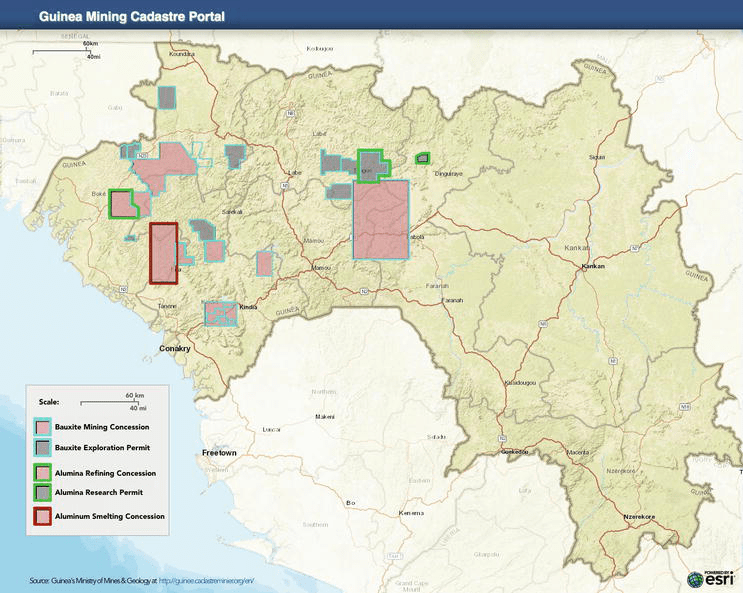Click the 'Freetown' city label
This screenshot has width=743, height=593.
[x=219, y=453]
